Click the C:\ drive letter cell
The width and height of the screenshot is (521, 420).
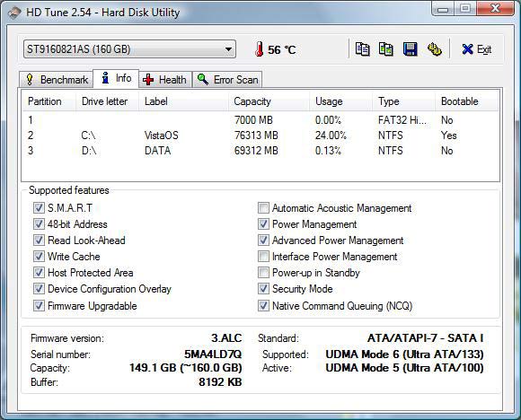(88, 136)
